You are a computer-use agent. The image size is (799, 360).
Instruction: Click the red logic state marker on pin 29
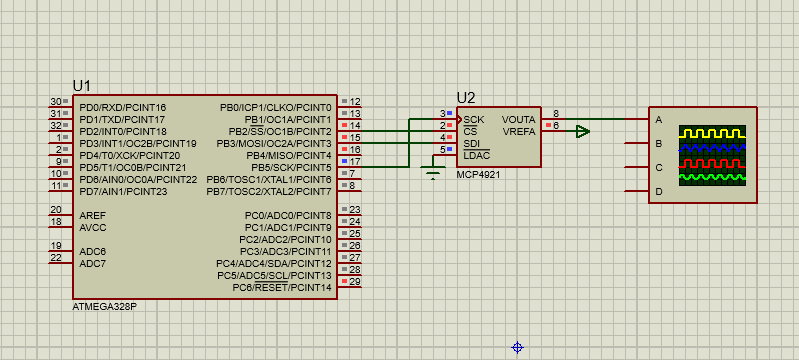pyautogui.click(x=345, y=281)
